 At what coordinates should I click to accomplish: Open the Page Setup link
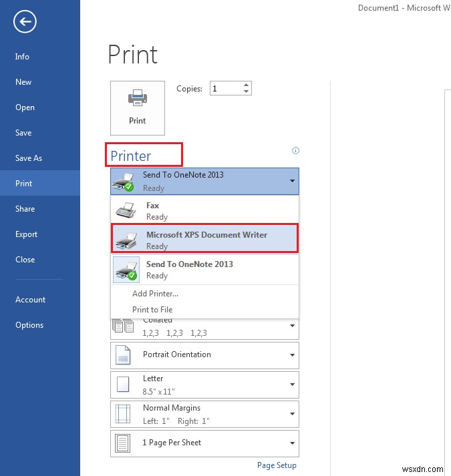(x=277, y=465)
